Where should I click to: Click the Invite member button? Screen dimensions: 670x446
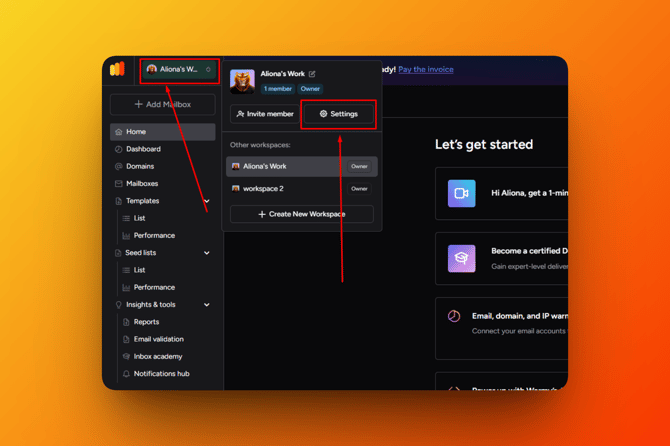point(265,114)
